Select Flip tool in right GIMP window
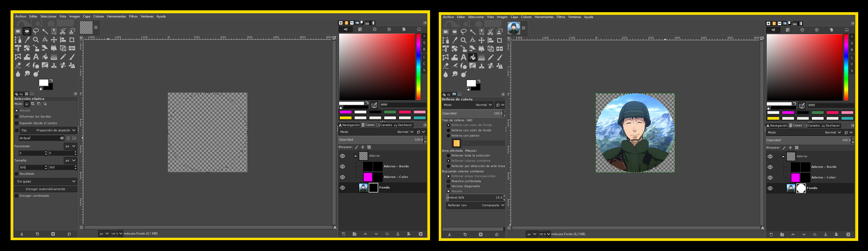Viewport: 868px width, 251px height. pos(500,49)
